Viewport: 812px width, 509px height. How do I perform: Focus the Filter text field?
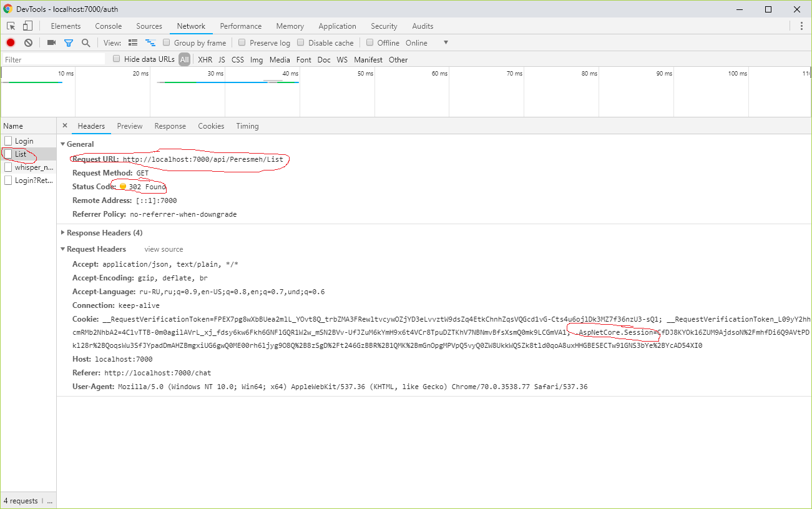point(54,60)
